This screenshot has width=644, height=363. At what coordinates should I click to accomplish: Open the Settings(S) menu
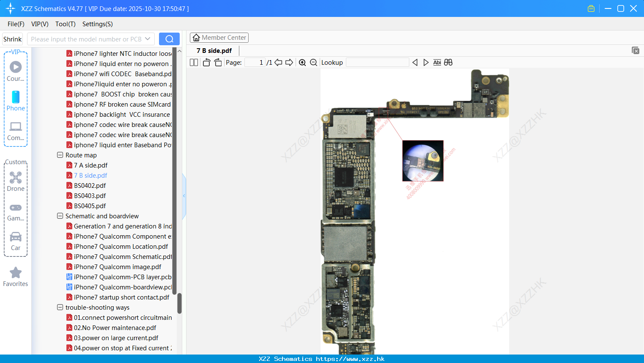point(98,24)
